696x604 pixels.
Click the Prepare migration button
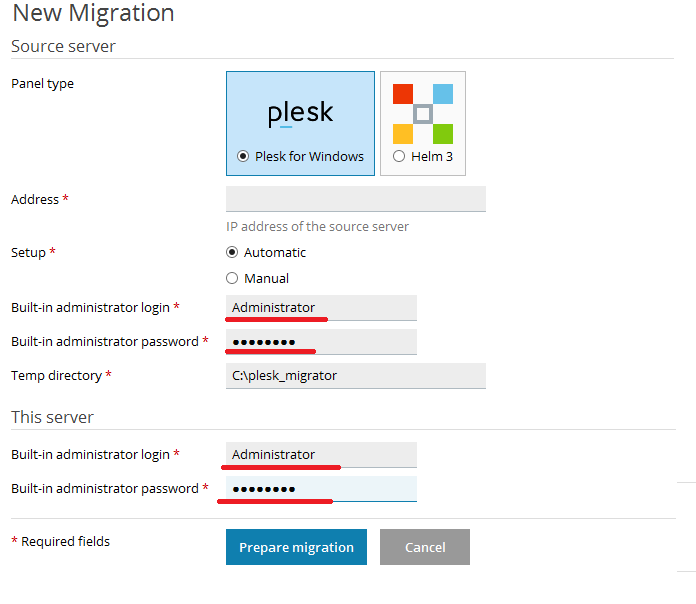click(x=296, y=547)
